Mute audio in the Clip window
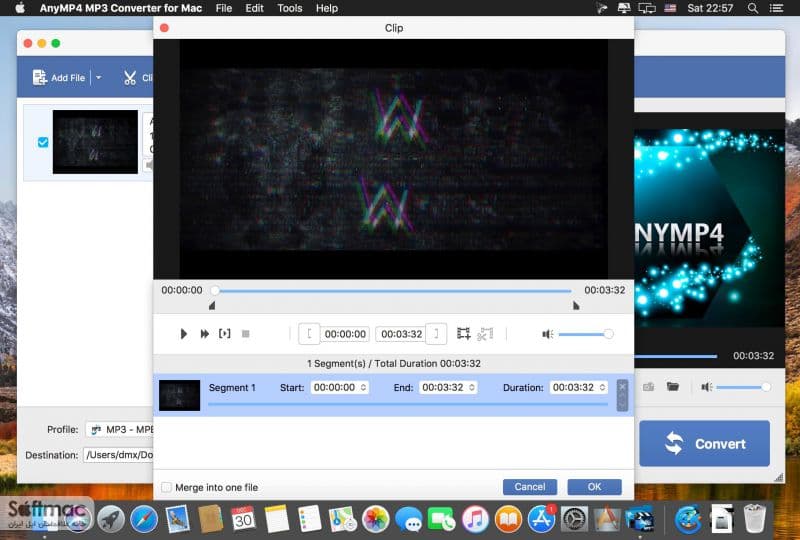 coord(547,334)
